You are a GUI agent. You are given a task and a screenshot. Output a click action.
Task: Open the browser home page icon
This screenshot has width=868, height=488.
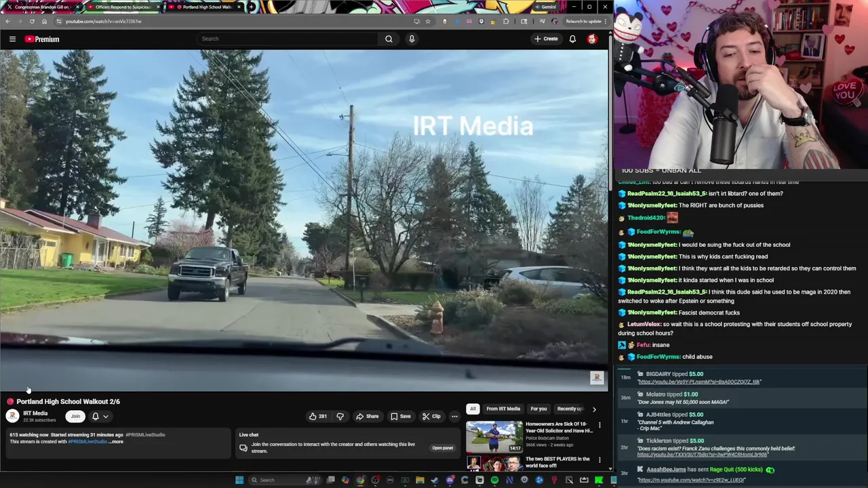pos(45,21)
